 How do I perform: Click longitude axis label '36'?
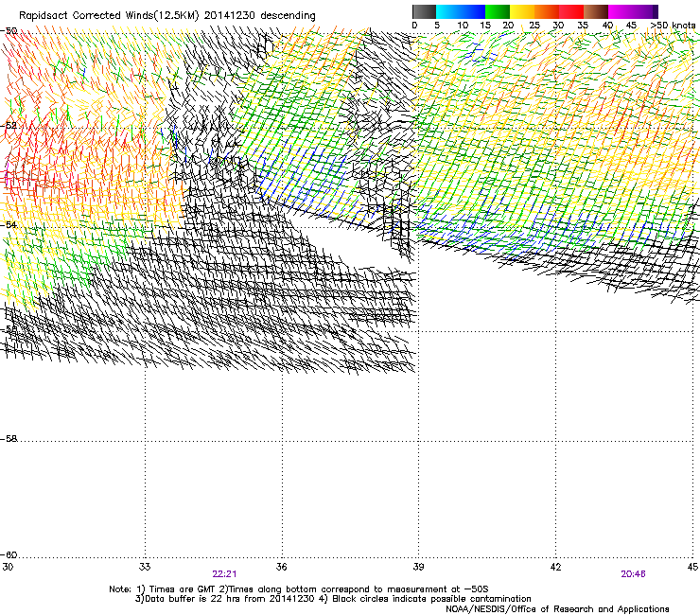coord(281,567)
